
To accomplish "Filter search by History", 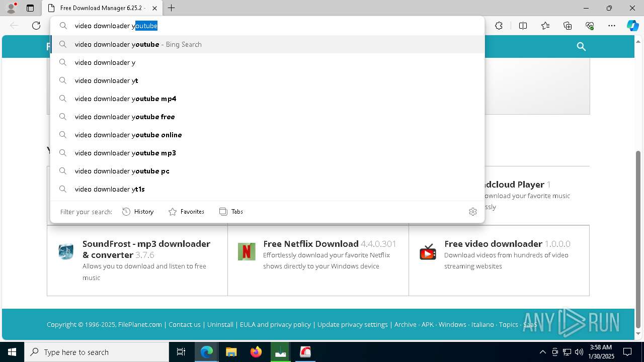I will tap(138, 212).
